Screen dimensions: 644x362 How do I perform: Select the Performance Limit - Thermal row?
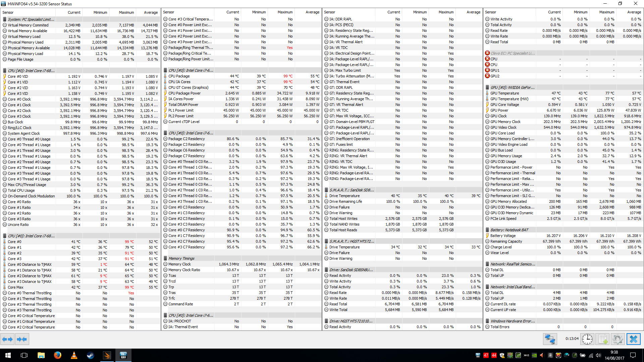pyautogui.click(x=563, y=173)
